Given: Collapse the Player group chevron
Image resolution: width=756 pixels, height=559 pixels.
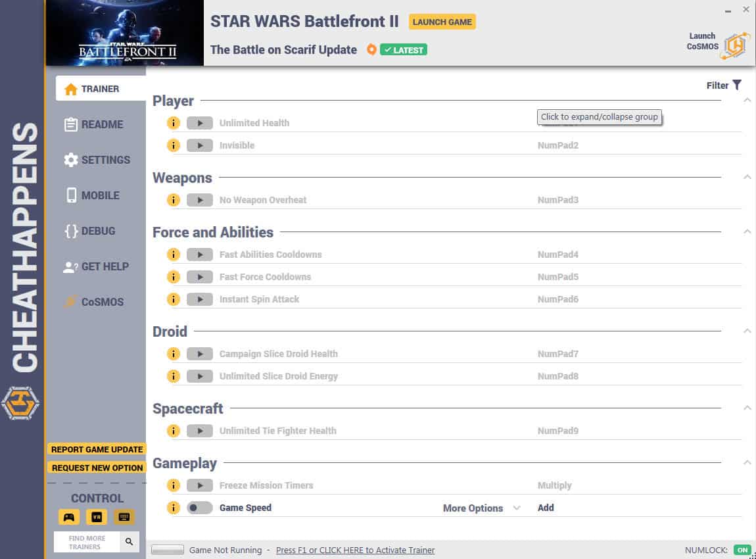Looking at the screenshot, I should 747,101.
